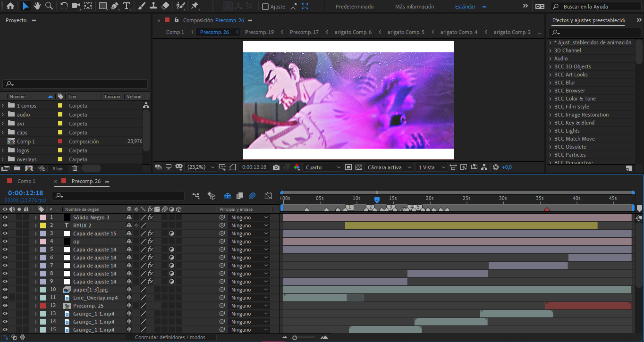644x342 pixels.
Task: Switch to the Comp 1 timeline tab
Action: coord(26,181)
